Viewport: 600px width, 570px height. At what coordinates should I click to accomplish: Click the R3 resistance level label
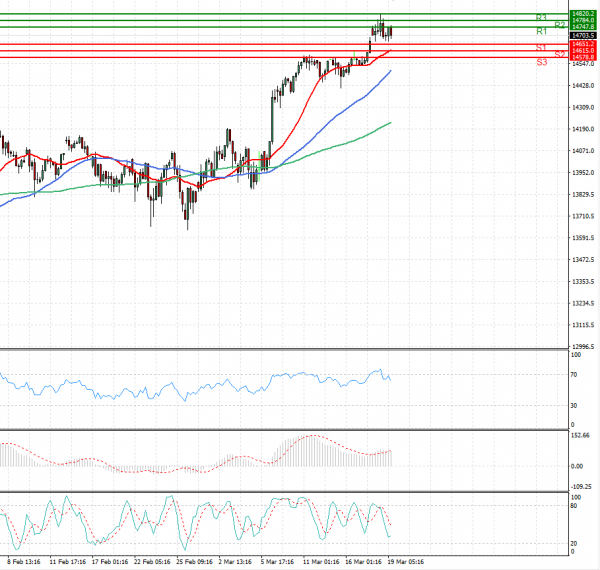coord(541,18)
